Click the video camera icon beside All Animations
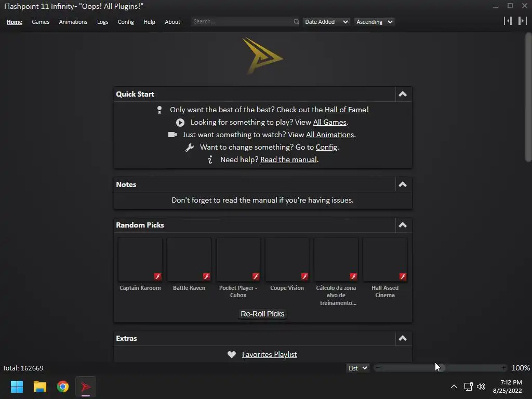This screenshot has width=532, height=399. (x=172, y=135)
